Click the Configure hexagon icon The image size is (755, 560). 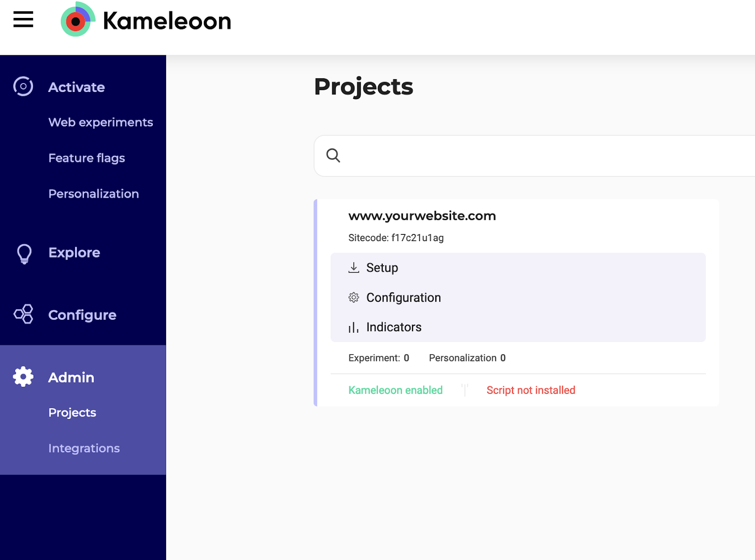(x=22, y=314)
